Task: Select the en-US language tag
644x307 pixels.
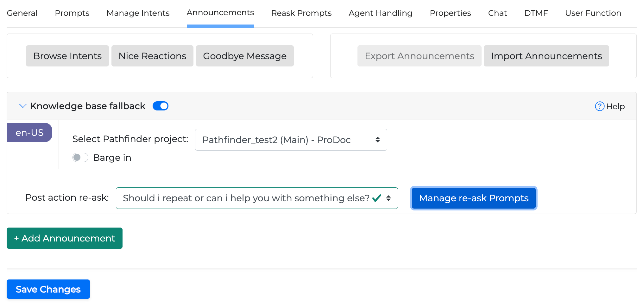Action: pyautogui.click(x=29, y=133)
